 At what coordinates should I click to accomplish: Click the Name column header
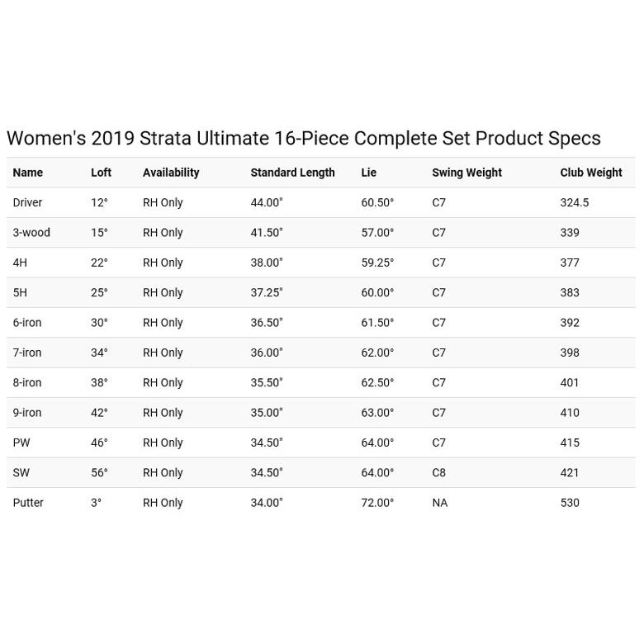[x=28, y=173]
